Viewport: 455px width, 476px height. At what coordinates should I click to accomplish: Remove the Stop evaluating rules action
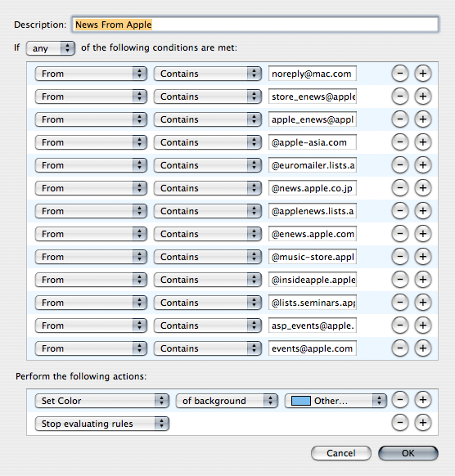click(400, 423)
